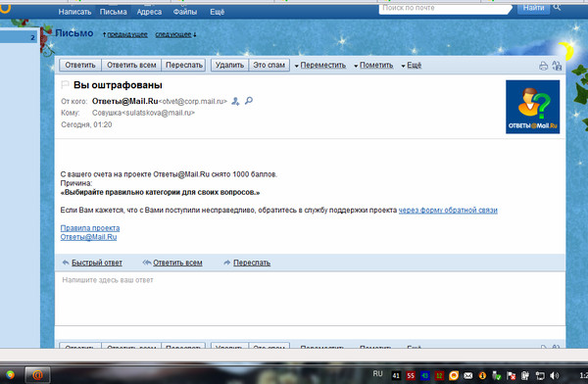The height and width of the screenshot is (384, 588).
Task: Click the safely remove hardware tray icon
Action: [x=497, y=375]
